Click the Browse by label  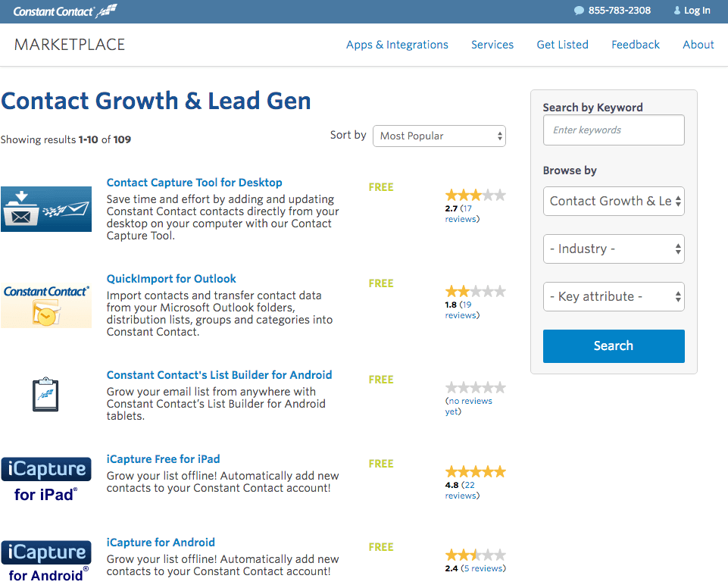tap(570, 170)
